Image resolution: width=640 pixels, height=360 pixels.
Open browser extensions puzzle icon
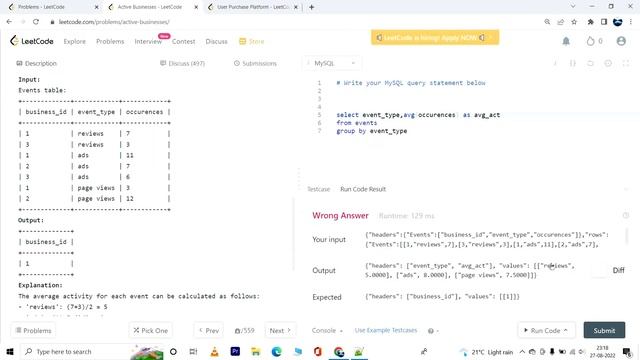(590, 22)
